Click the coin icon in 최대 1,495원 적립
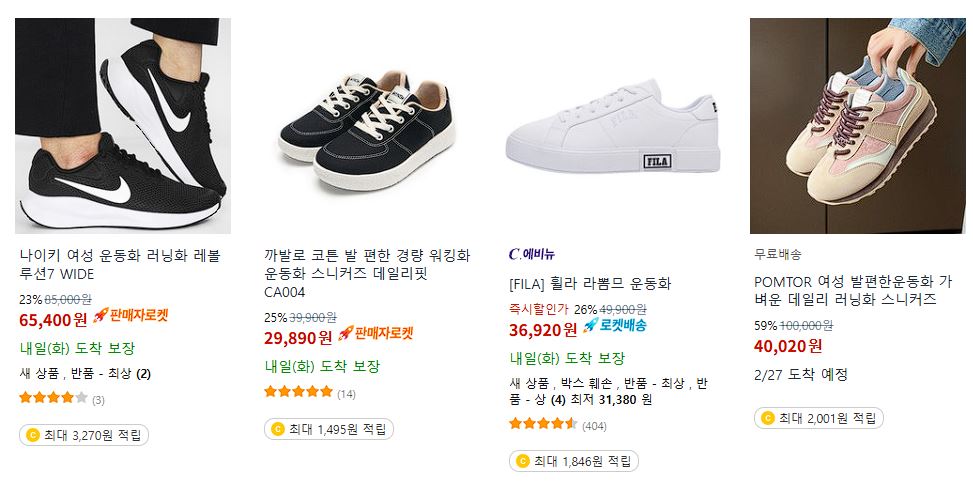 point(277,429)
